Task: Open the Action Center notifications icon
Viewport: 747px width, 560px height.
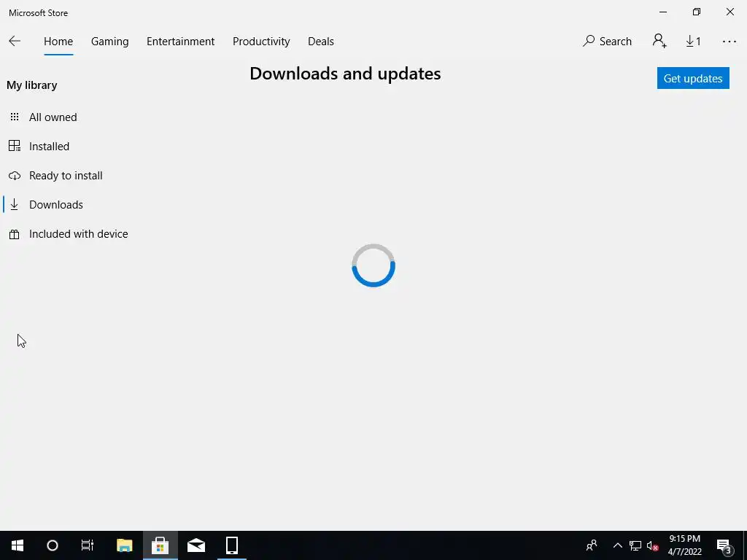Action: pos(724,545)
